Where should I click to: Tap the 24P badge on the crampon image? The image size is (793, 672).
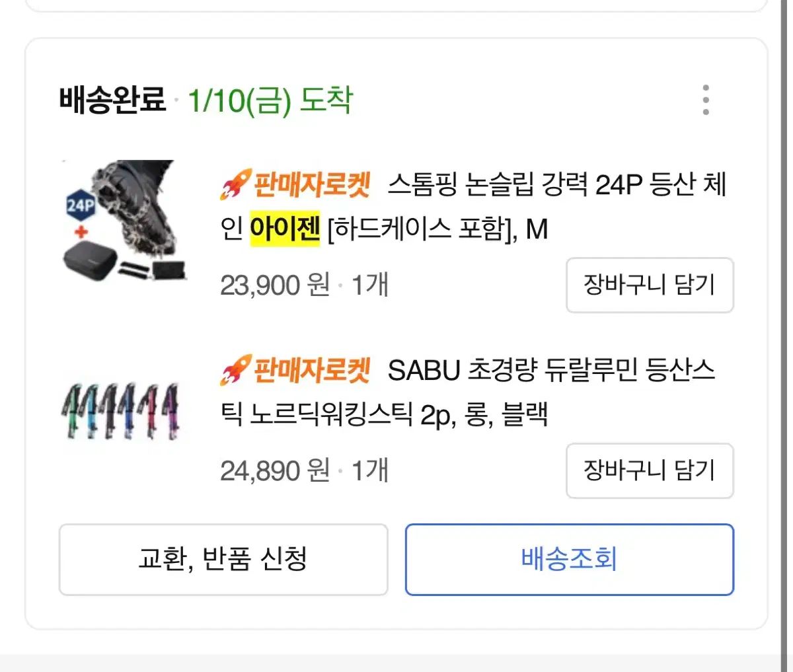[80, 205]
